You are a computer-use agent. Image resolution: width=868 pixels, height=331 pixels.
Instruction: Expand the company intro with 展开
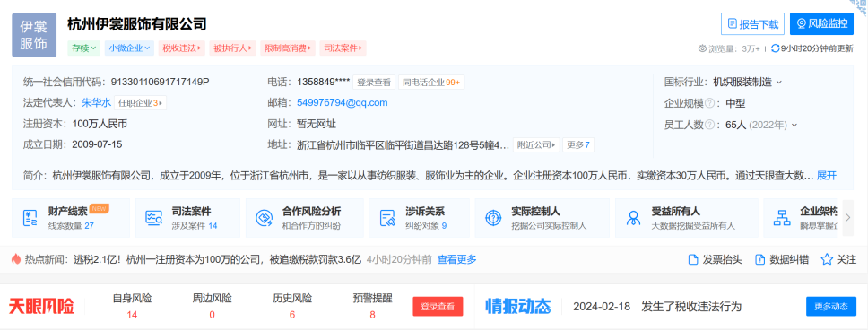(x=827, y=176)
